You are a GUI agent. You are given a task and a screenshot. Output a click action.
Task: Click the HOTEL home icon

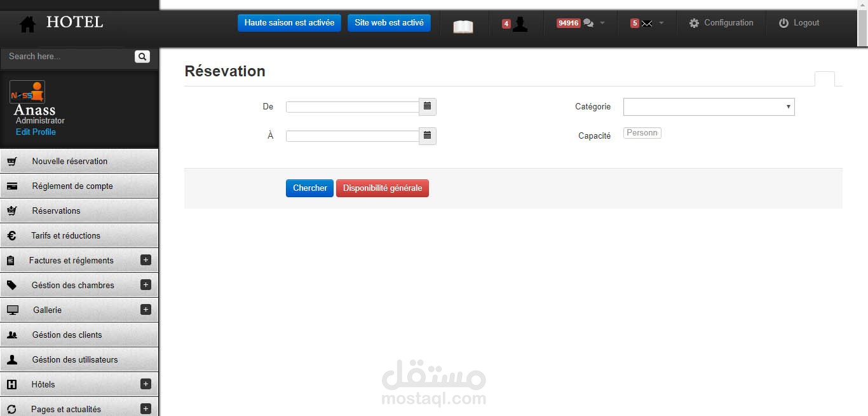[27, 25]
